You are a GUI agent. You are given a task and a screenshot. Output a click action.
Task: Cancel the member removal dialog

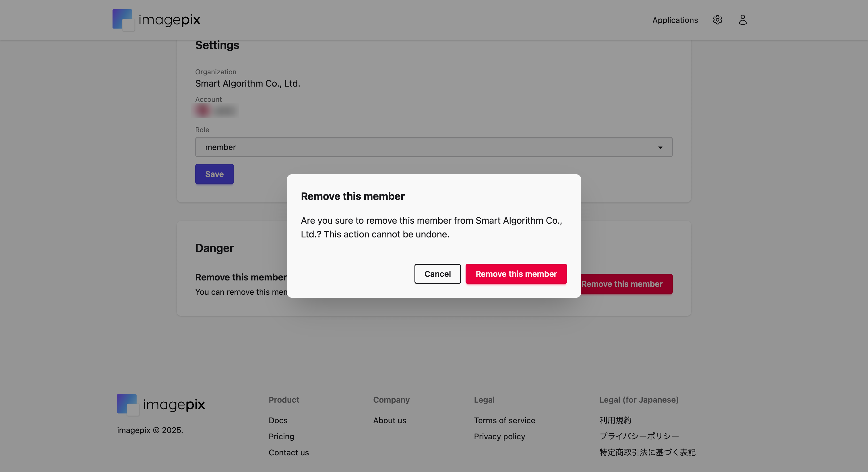click(437, 274)
